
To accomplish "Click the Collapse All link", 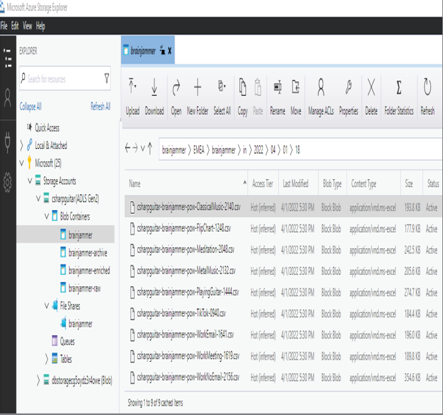I will [30, 106].
